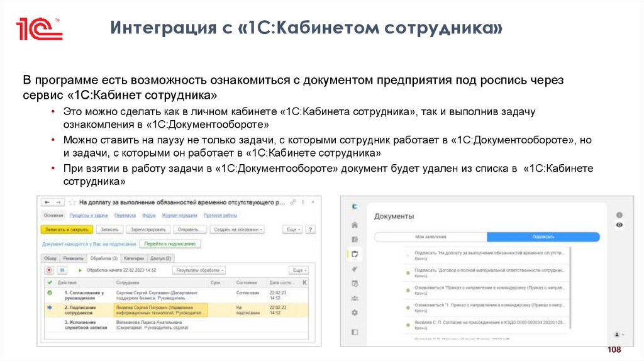Select the 'Обработка (3)' tab
Screen dimensions: 644x361
(x=104, y=258)
